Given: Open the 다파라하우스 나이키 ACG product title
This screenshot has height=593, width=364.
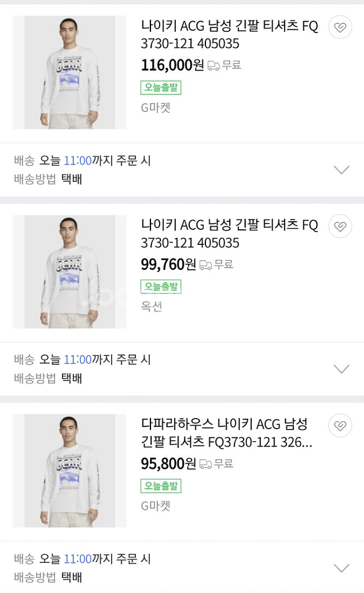Looking at the screenshot, I should 227,433.
